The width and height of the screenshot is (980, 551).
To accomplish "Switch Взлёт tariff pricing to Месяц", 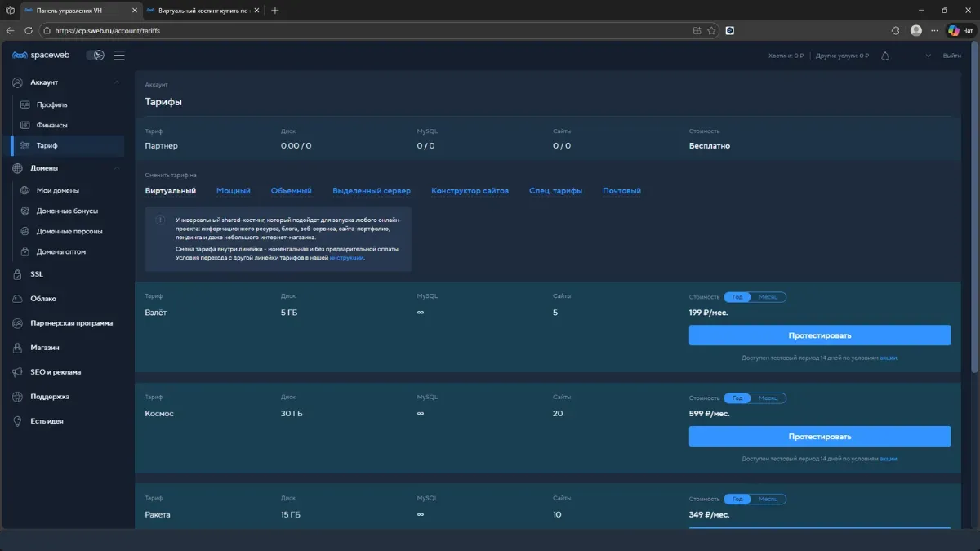I will [768, 297].
